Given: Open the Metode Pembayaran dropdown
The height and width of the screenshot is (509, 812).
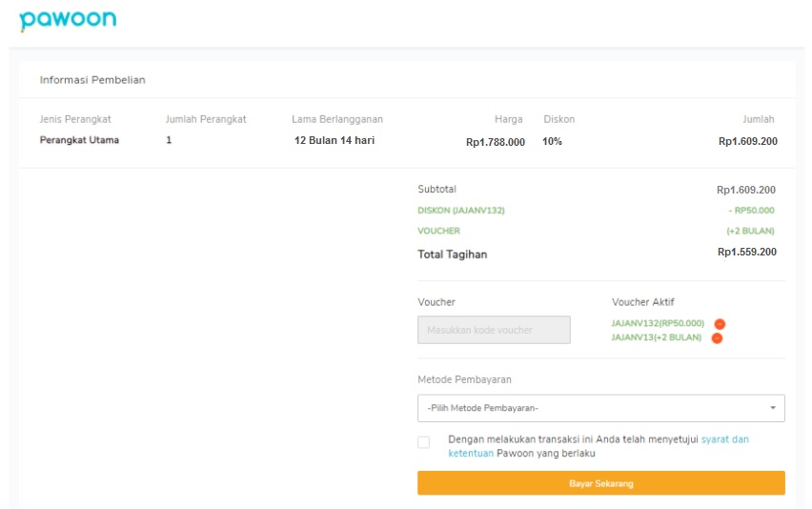Looking at the screenshot, I should (x=601, y=408).
